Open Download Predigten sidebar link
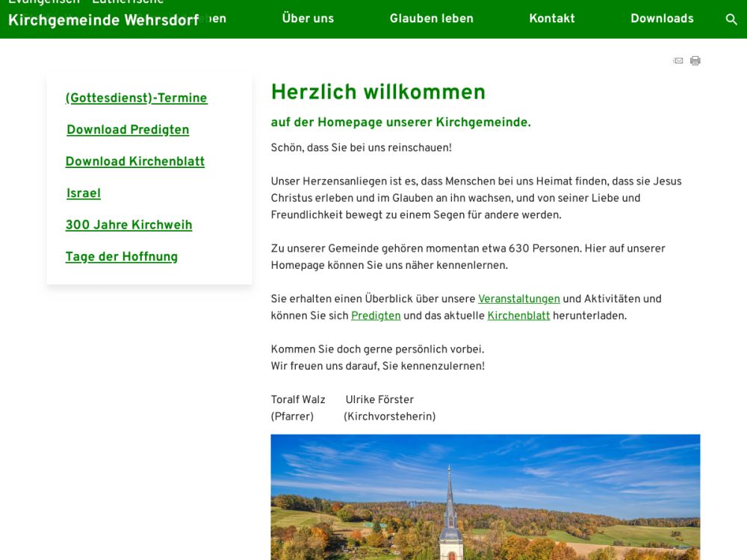Image resolution: width=747 pixels, height=560 pixels. pos(128,130)
